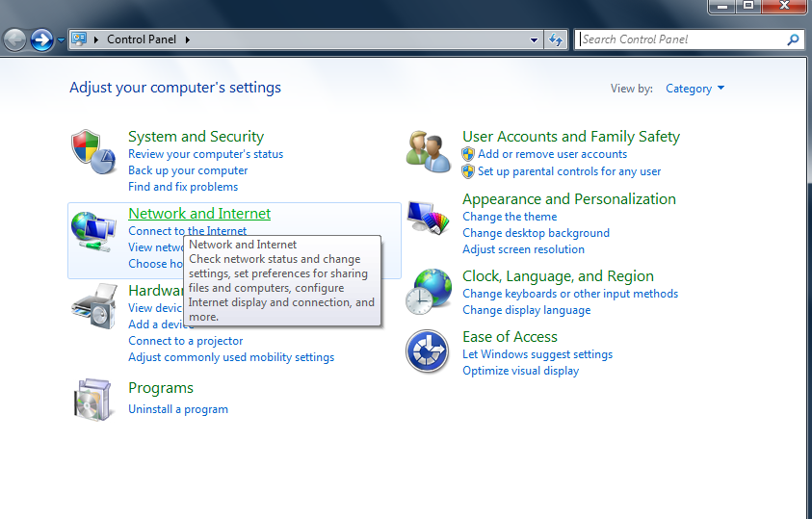Click Connect to the Internet link

[x=188, y=230]
